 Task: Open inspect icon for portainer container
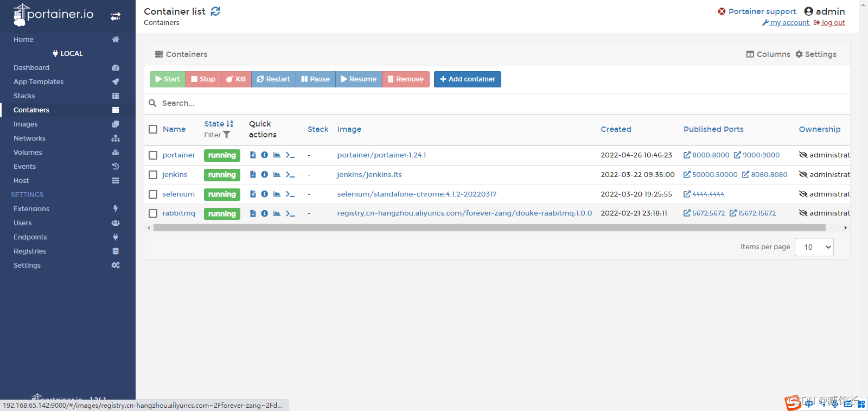coord(265,155)
